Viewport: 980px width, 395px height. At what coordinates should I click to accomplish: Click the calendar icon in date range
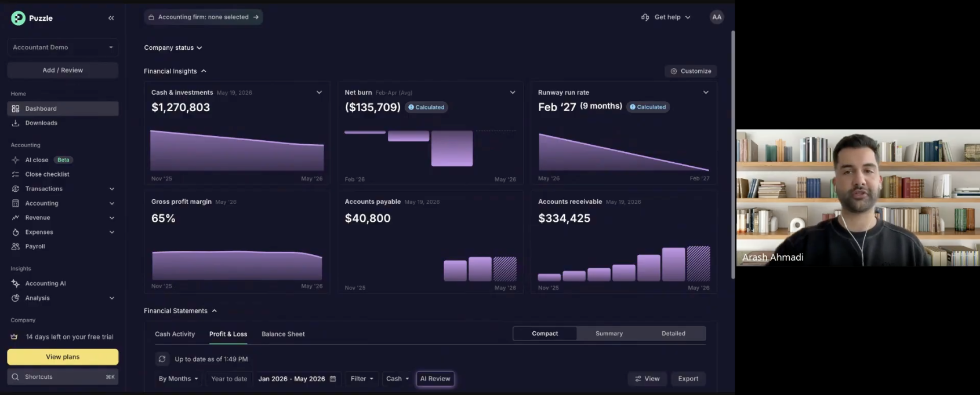tap(333, 379)
